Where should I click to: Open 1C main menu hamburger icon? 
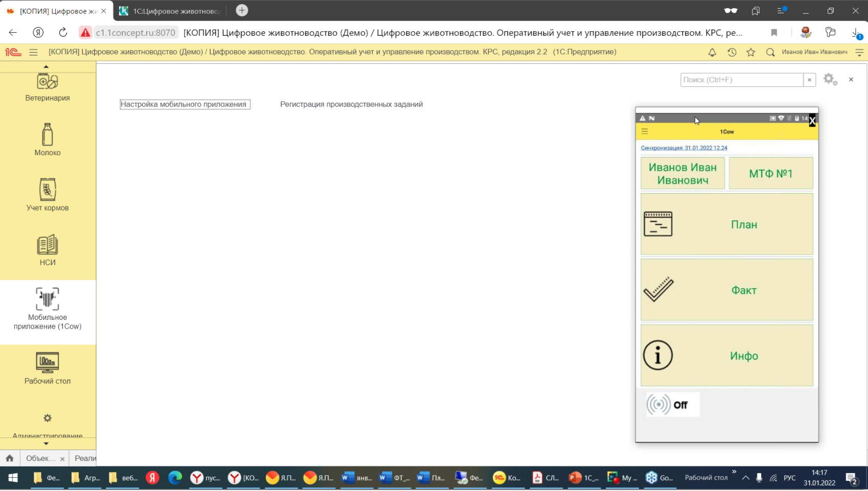(34, 52)
